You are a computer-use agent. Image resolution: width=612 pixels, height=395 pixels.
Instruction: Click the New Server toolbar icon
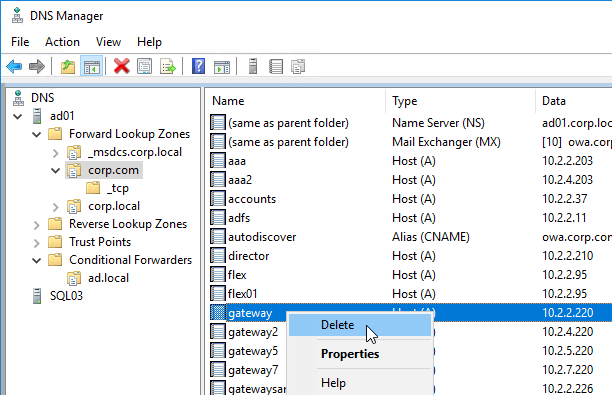click(253, 66)
